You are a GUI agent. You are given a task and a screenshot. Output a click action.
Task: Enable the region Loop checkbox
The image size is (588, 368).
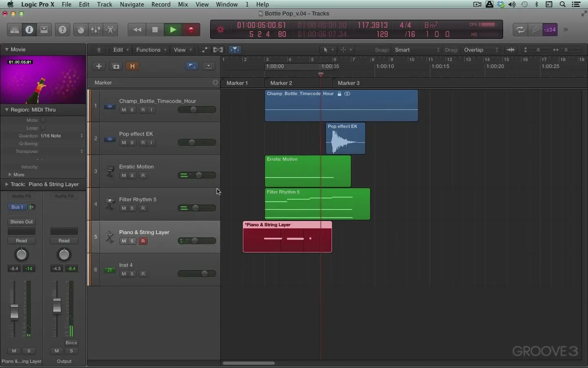click(x=43, y=128)
